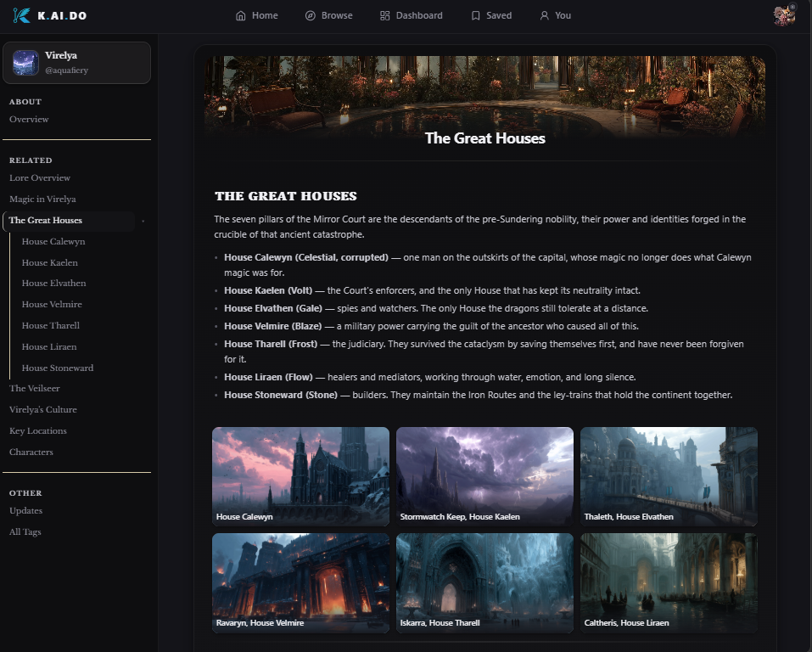The width and height of the screenshot is (812, 652).
Task: Open Lore Overview in sidebar
Action: (40, 177)
